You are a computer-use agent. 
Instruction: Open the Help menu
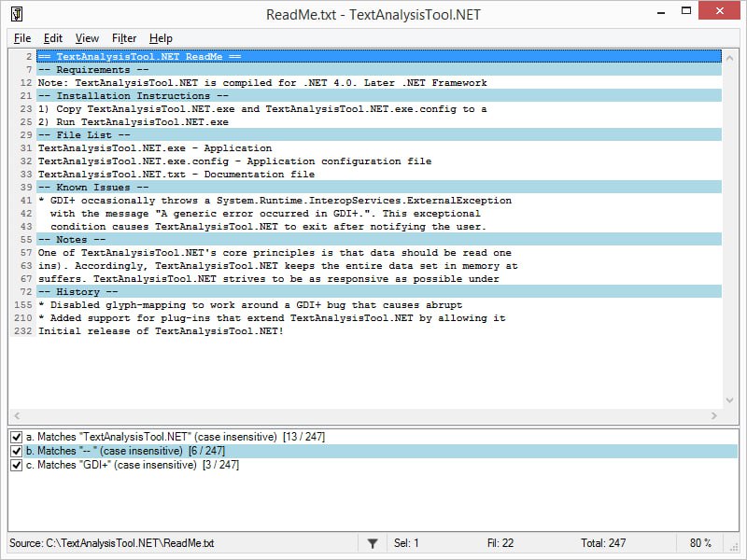(161, 38)
